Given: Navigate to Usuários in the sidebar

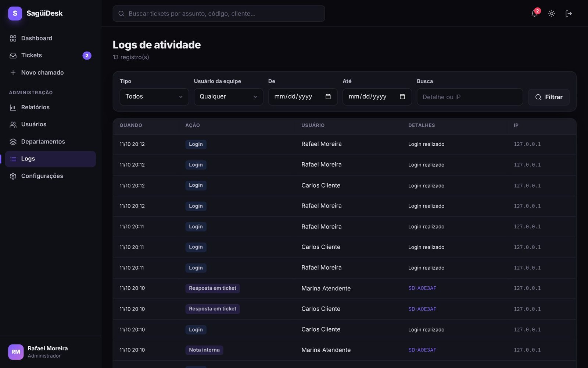Looking at the screenshot, I should point(50,125).
